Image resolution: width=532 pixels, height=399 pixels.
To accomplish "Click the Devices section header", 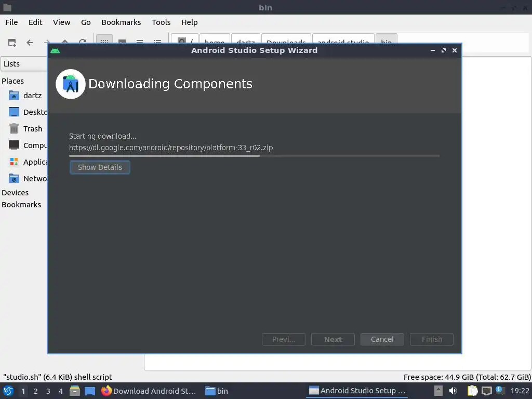I will (15, 193).
